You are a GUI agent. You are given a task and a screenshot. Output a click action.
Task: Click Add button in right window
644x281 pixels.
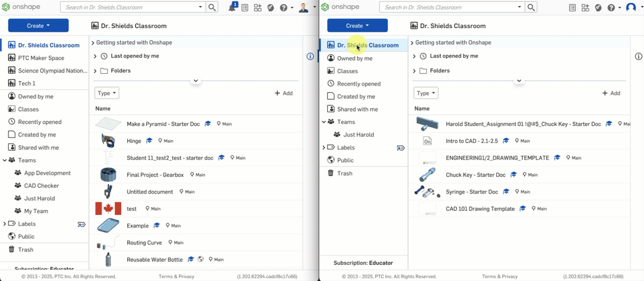[x=612, y=93]
